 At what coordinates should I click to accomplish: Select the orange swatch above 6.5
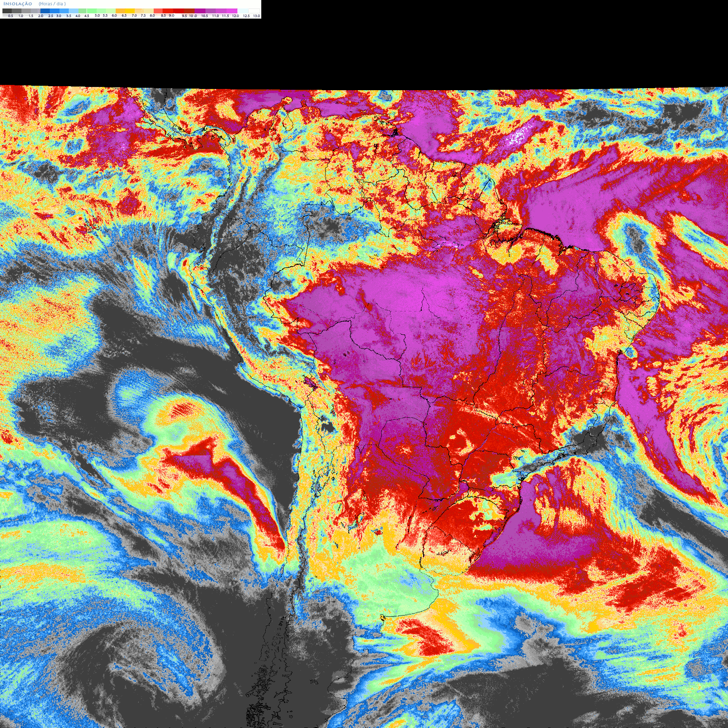click(120, 11)
